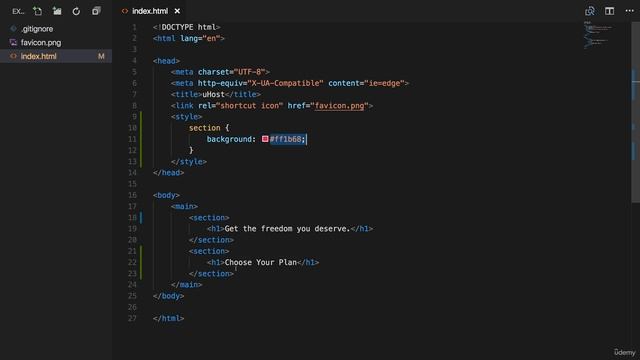The width and height of the screenshot is (640, 360).
Task: Click the opening main tag
Action: (x=184, y=206)
